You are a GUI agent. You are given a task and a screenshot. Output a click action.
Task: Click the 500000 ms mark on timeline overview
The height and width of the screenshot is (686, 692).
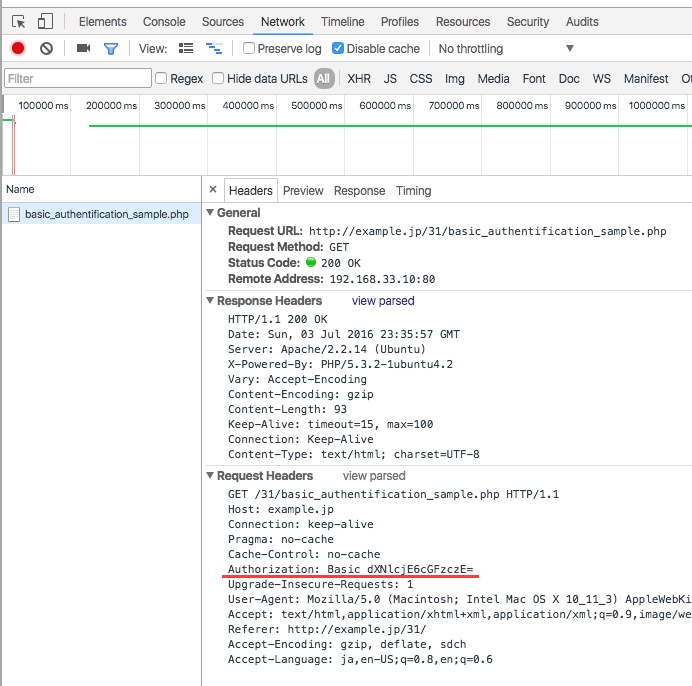pyautogui.click(x=316, y=106)
